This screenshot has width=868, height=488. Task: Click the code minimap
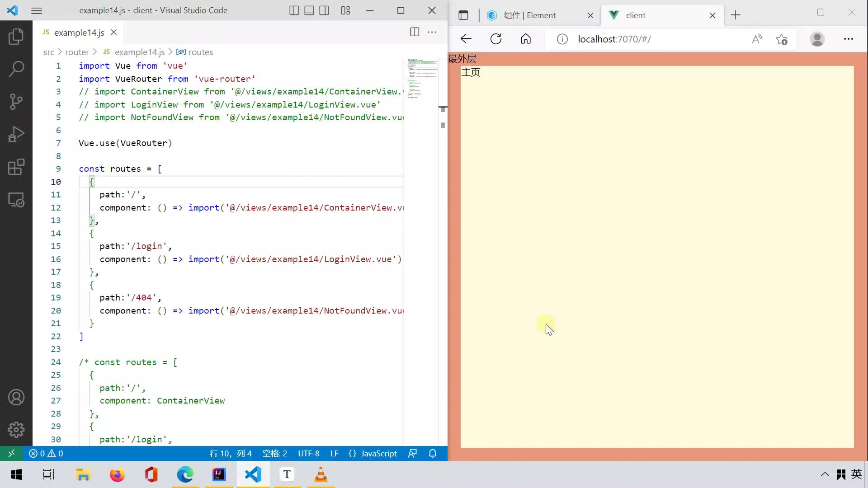[x=422, y=79]
